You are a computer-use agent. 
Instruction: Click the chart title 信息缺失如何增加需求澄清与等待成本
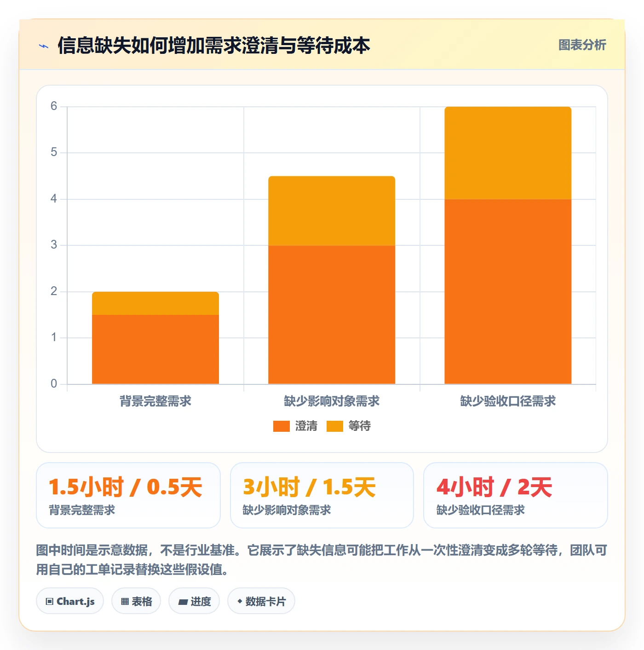click(x=214, y=46)
